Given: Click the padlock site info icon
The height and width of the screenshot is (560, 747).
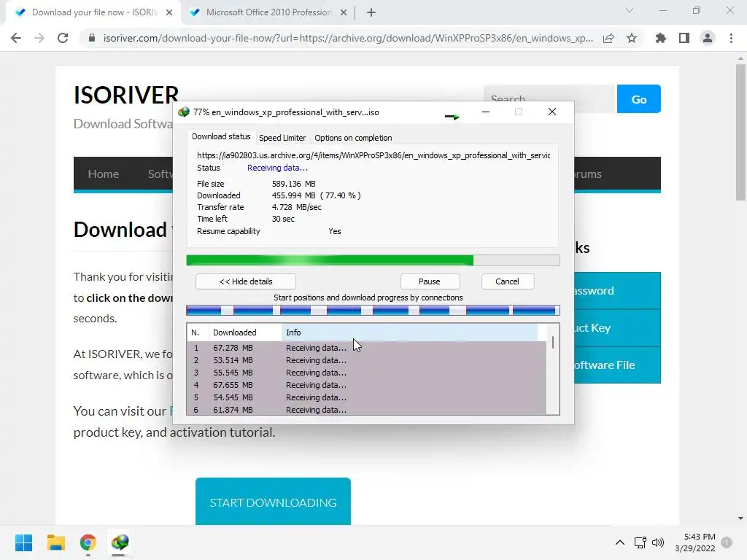Looking at the screenshot, I should click(x=92, y=38).
